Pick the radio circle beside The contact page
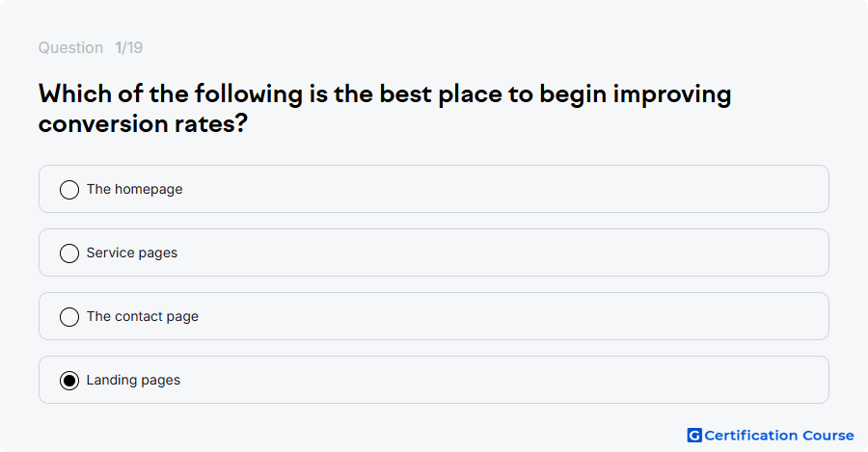The image size is (868, 452). 69,317
